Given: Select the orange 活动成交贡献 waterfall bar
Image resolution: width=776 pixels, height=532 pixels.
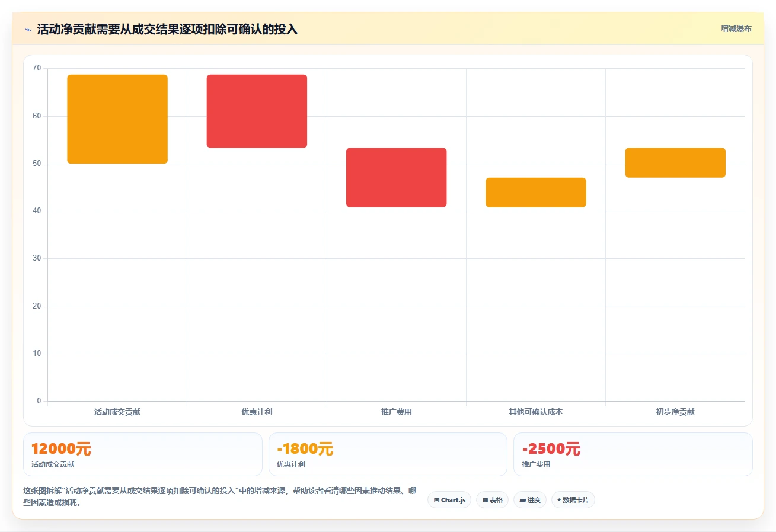Looking at the screenshot, I should coord(117,119).
